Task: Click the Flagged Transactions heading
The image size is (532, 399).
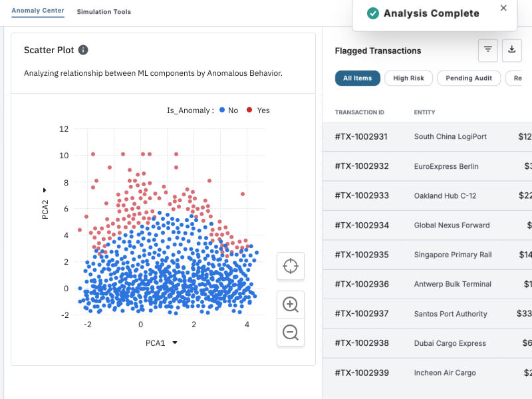Action: (378, 51)
